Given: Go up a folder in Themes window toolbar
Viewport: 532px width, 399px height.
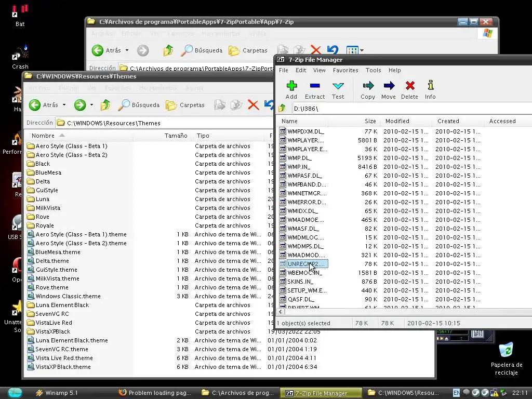Looking at the screenshot, I should point(105,105).
